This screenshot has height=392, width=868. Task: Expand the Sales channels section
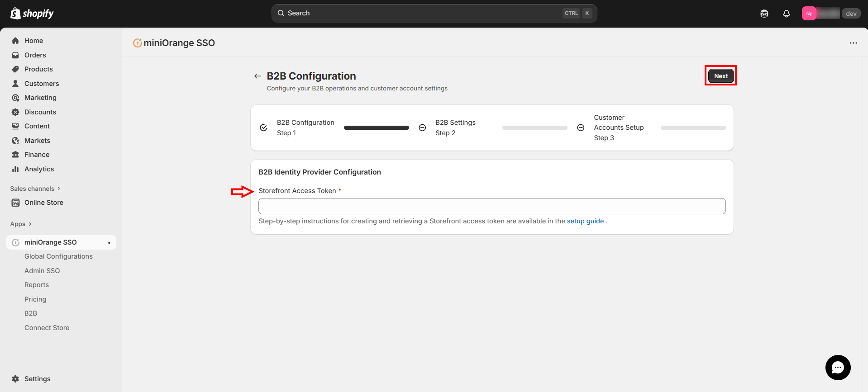pyautogui.click(x=35, y=189)
